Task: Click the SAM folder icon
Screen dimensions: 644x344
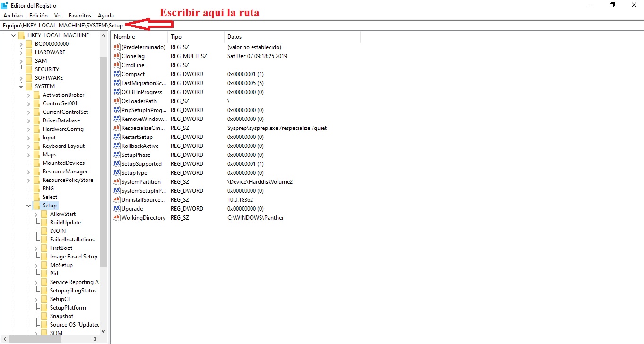Action: [29, 61]
